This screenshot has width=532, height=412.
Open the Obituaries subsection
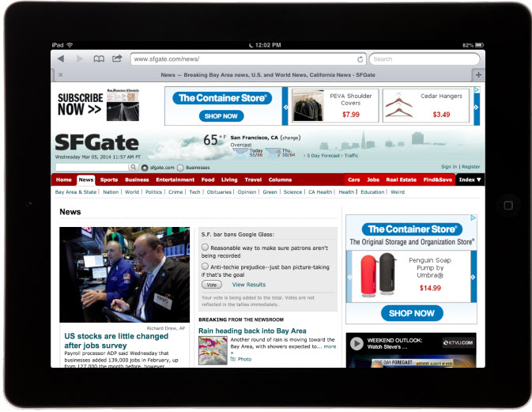coord(219,192)
